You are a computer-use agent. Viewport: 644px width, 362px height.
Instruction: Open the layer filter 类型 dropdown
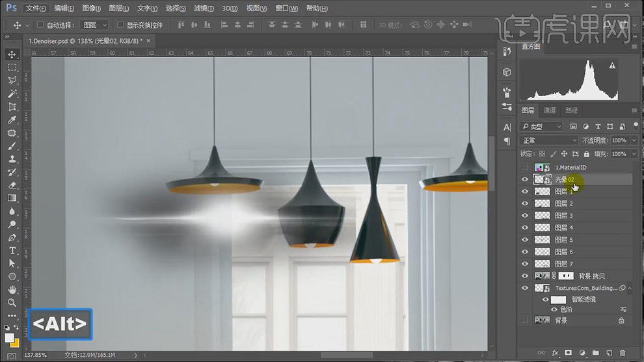pos(541,127)
